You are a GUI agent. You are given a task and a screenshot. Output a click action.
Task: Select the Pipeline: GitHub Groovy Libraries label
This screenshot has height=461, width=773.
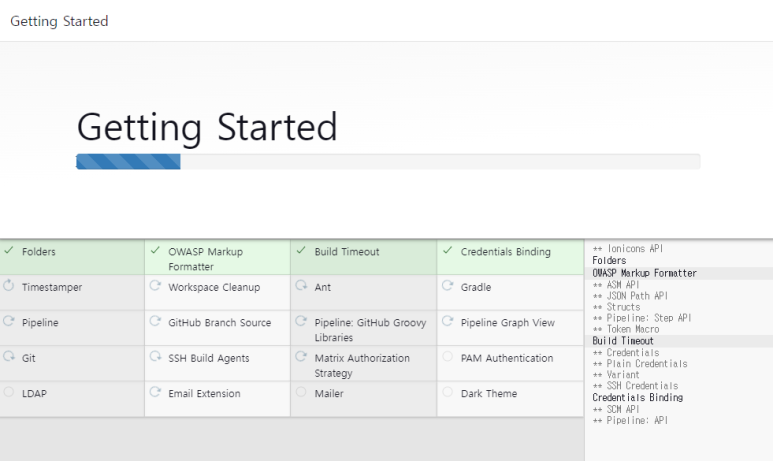tap(370, 330)
